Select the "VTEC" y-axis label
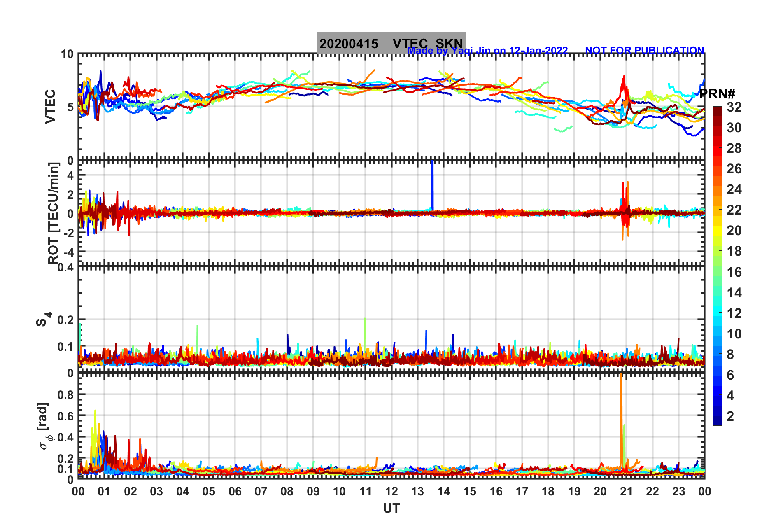This screenshot has width=783, height=532. click(x=50, y=106)
